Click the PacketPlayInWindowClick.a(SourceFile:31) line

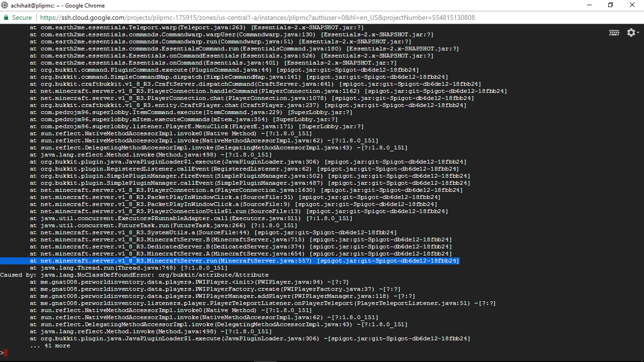[235, 197]
